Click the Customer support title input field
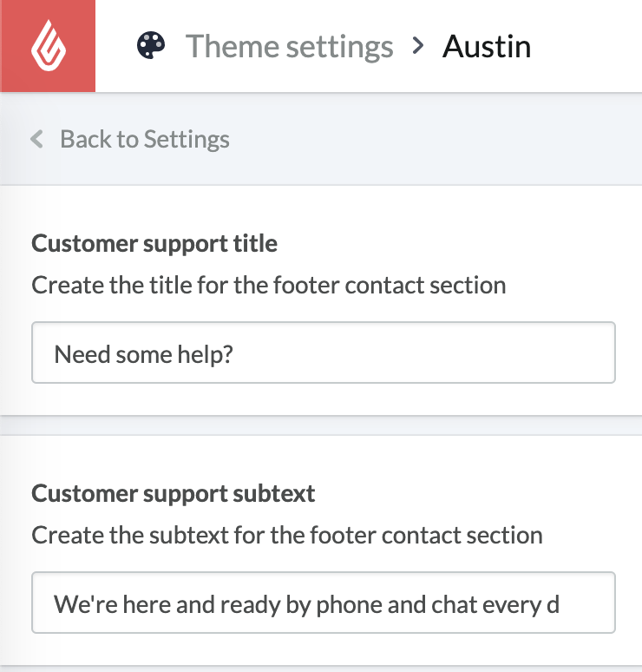 coord(323,352)
